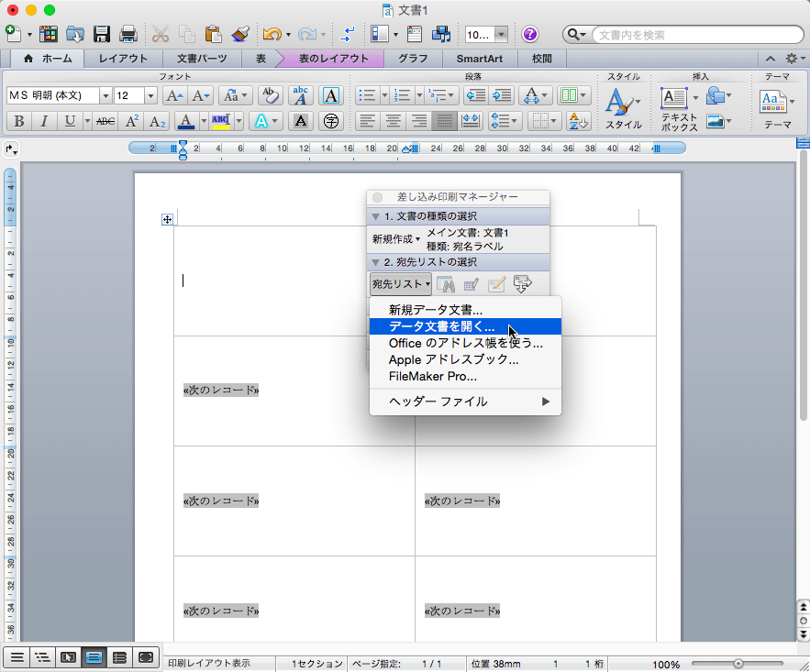Click the Decrease font size icon

200,95
